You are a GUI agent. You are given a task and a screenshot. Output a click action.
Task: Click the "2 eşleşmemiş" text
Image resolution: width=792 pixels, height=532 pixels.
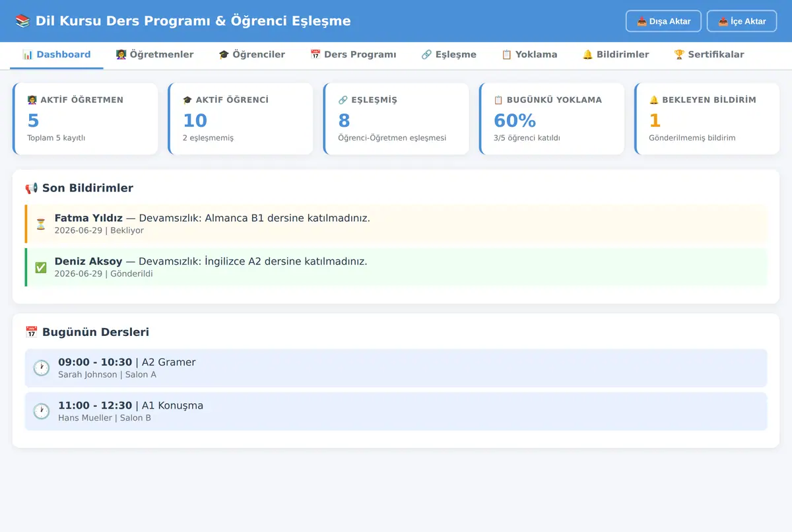tap(208, 138)
